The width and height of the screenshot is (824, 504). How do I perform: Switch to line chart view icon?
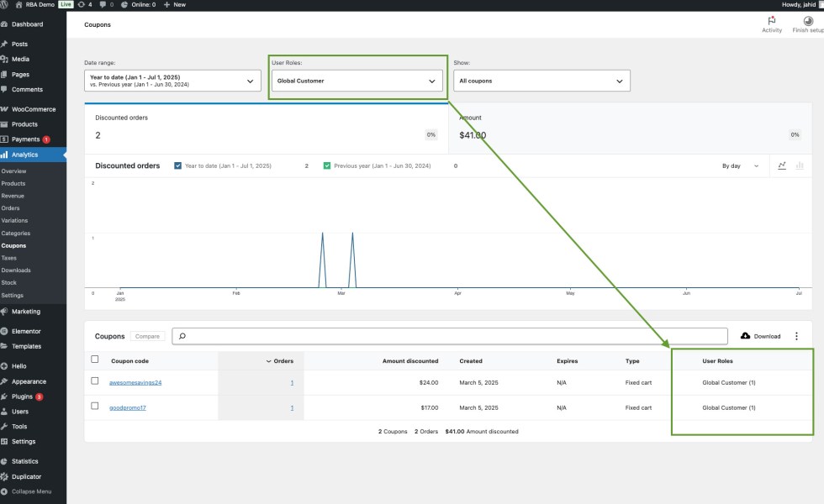(x=782, y=165)
